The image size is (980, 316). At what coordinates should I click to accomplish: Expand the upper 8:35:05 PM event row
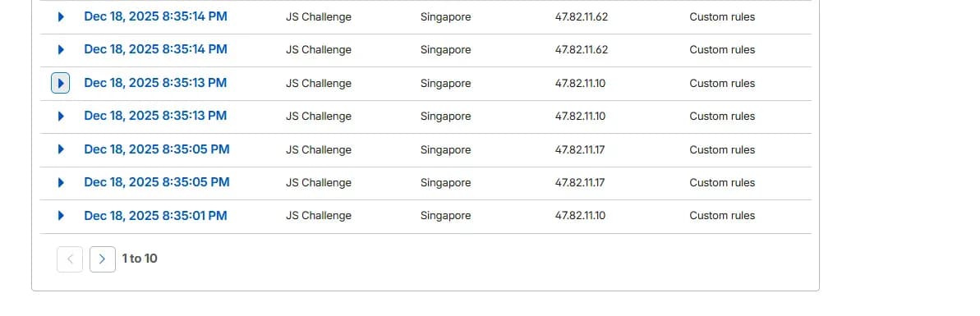pos(61,149)
